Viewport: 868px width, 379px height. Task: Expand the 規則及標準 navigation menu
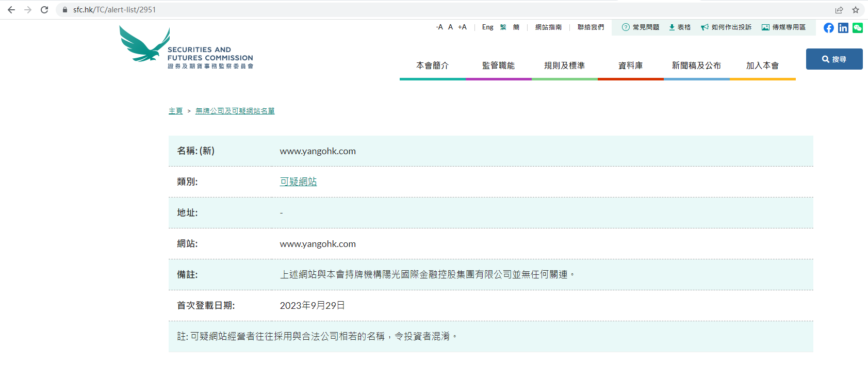(564, 65)
